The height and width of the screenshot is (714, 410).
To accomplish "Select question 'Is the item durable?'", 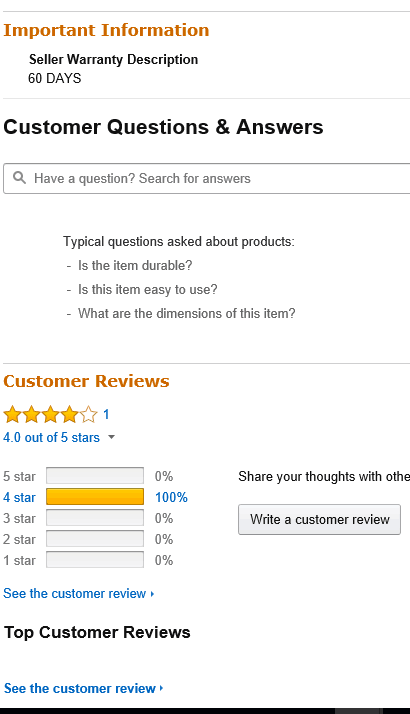I will [x=135, y=265].
